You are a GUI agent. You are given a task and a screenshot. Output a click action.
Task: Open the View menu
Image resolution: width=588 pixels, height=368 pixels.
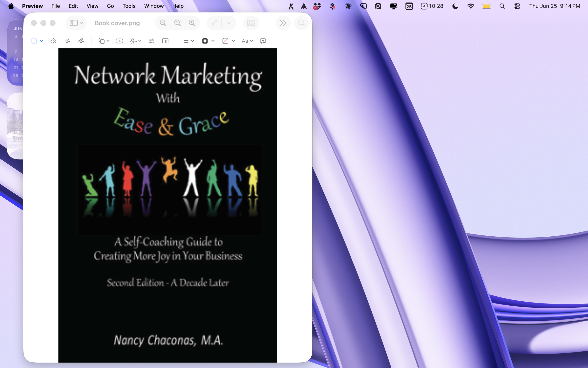click(92, 6)
